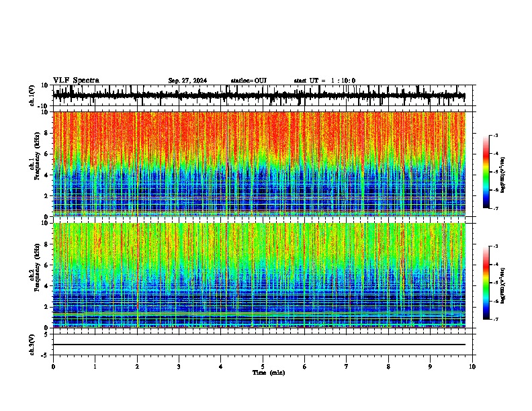Viewport: 532px width, 411px height.
Task: Click the ch.2 colorbar log(PSD) title
Action: click(x=502, y=285)
